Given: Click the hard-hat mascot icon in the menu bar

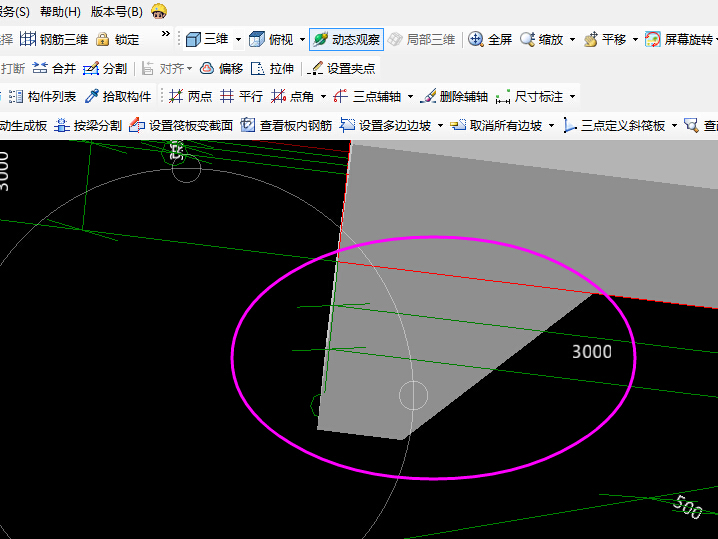Looking at the screenshot, I should coord(159,11).
